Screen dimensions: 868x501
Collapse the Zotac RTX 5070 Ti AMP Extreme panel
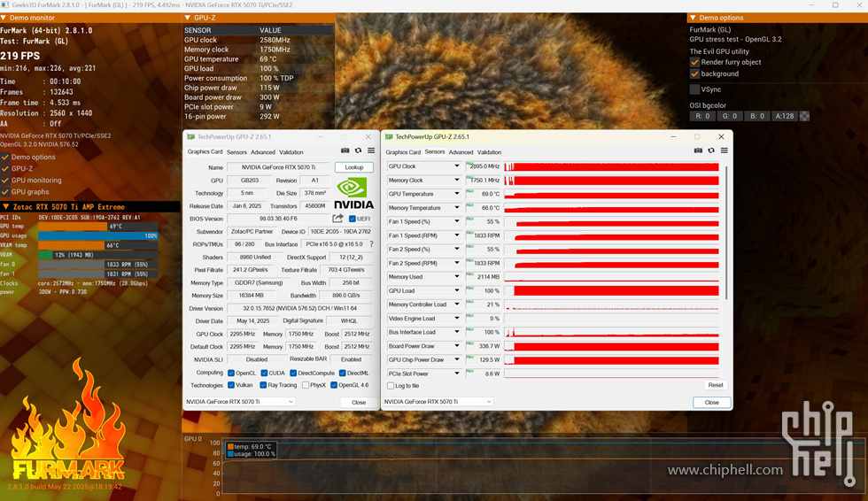click(x=6, y=207)
